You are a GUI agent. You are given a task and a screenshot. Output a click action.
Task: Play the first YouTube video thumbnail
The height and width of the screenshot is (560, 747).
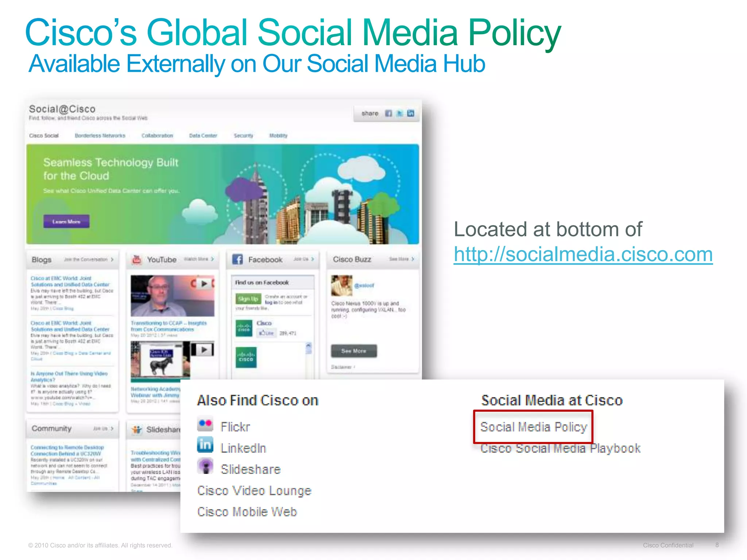point(173,296)
